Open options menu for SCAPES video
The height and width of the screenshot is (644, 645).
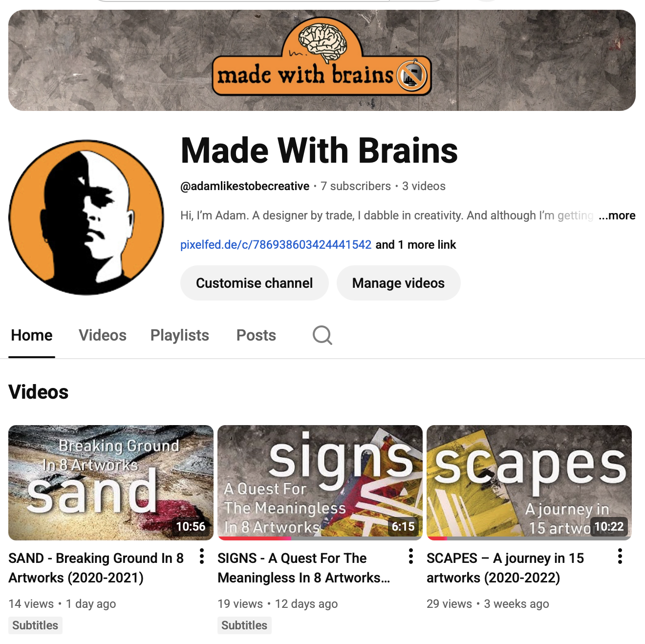coord(620,556)
